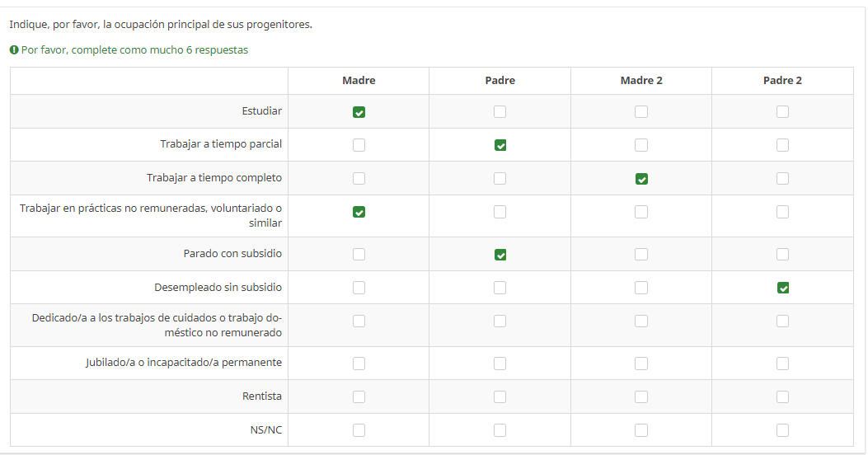Click the Jubilado/a o incapacitado/a permanente label
Image resolution: width=868 pixels, height=455 pixels.
[184, 363]
